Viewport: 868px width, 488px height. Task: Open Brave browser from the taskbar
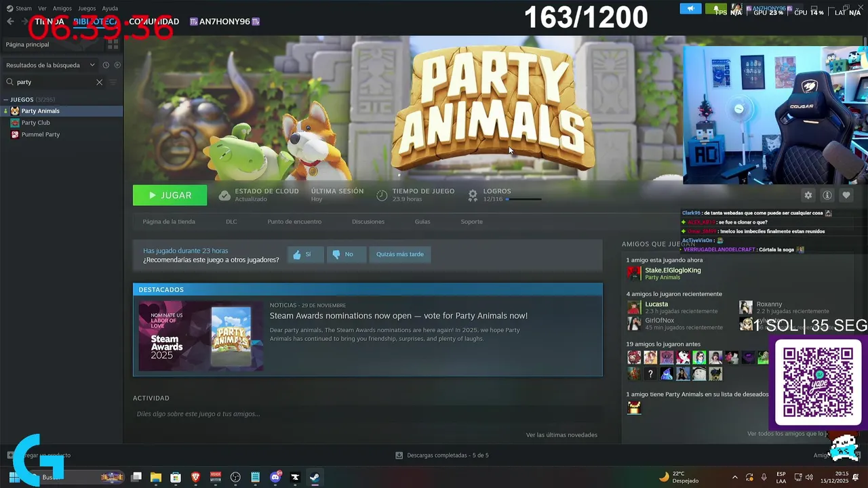[196, 477]
